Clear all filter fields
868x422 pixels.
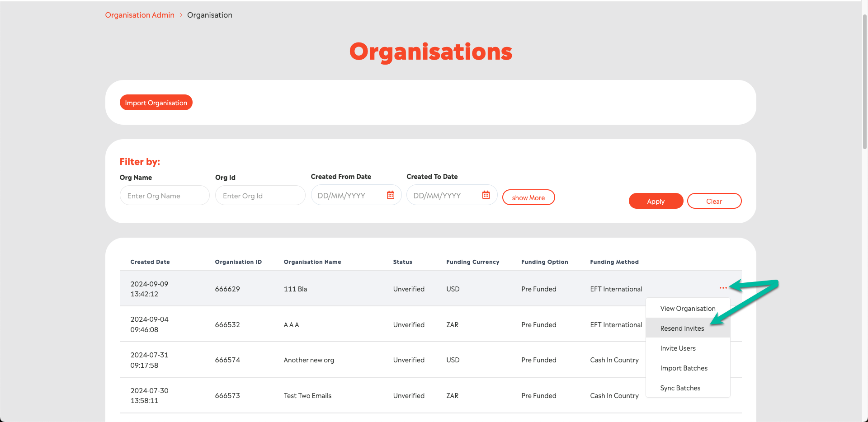pos(714,201)
